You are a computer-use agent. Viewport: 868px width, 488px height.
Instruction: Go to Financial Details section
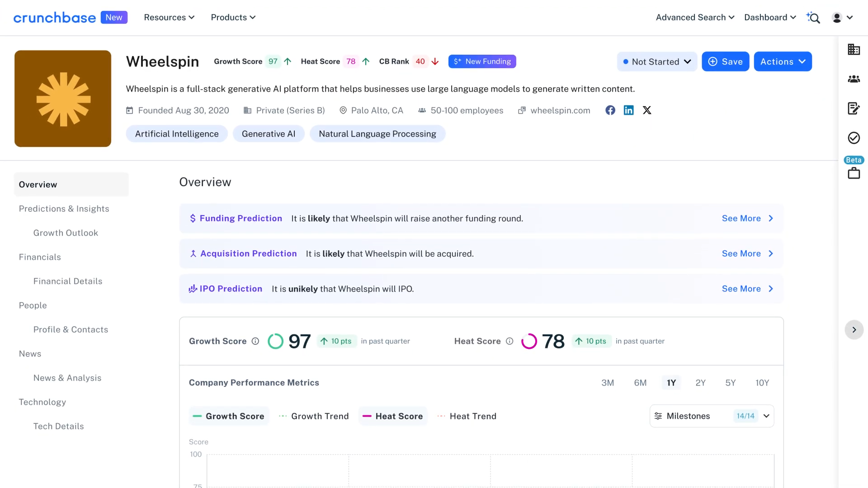coord(68,282)
